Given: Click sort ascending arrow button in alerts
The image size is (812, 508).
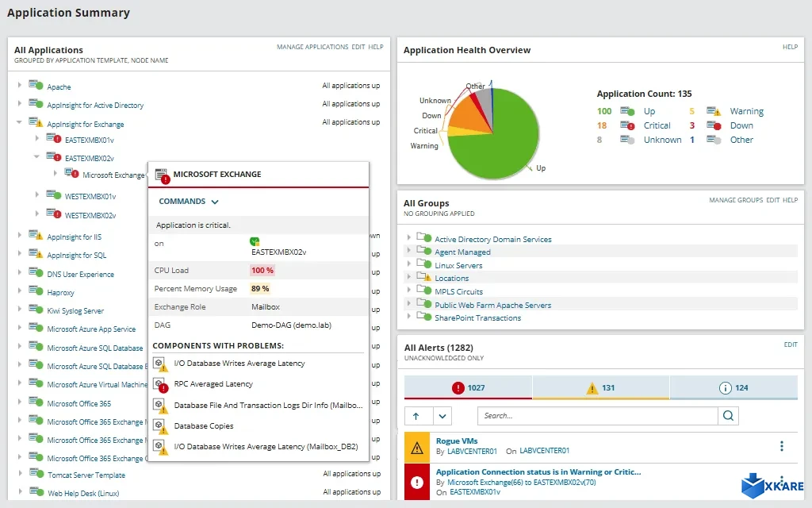Looking at the screenshot, I should (x=416, y=416).
